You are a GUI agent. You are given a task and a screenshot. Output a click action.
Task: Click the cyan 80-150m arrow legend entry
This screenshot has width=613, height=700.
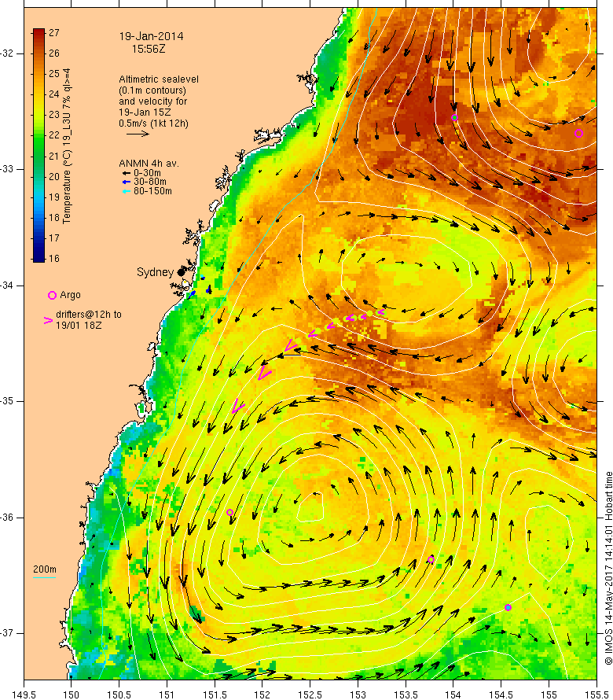point(127,191)
